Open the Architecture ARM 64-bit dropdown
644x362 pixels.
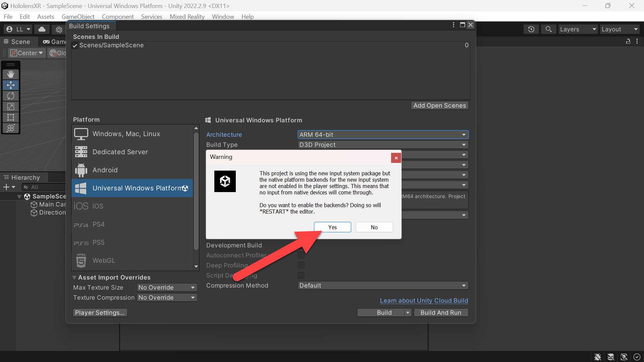[383, 135]
